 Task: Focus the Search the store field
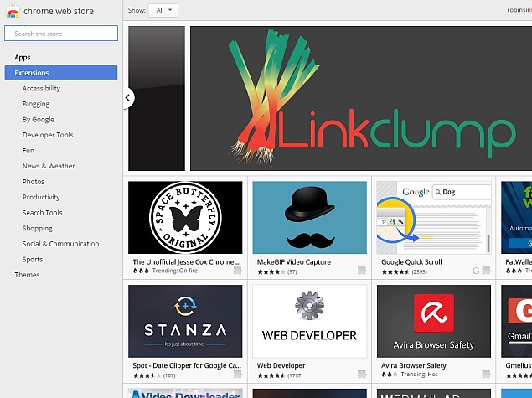click(61, 34)
